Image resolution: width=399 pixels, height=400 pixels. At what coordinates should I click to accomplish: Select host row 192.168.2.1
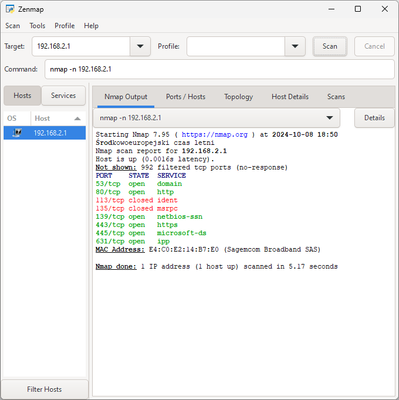coord(45,133)
